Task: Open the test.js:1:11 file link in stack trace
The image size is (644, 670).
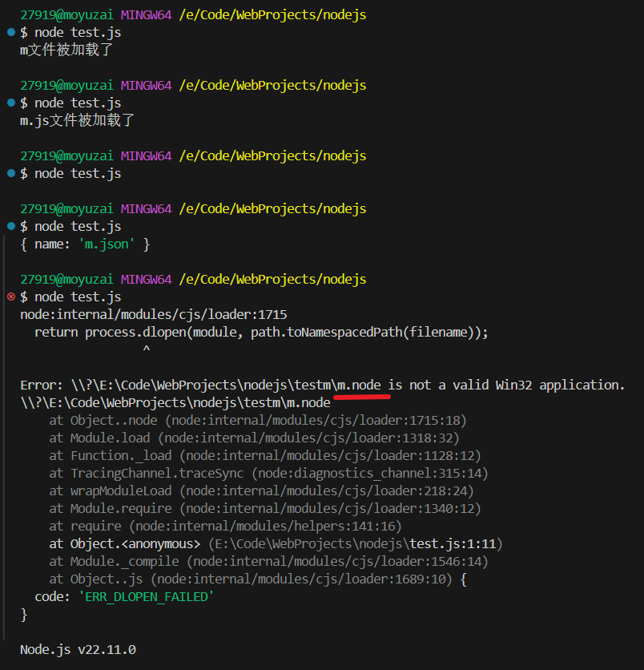Action: (453, 543)
